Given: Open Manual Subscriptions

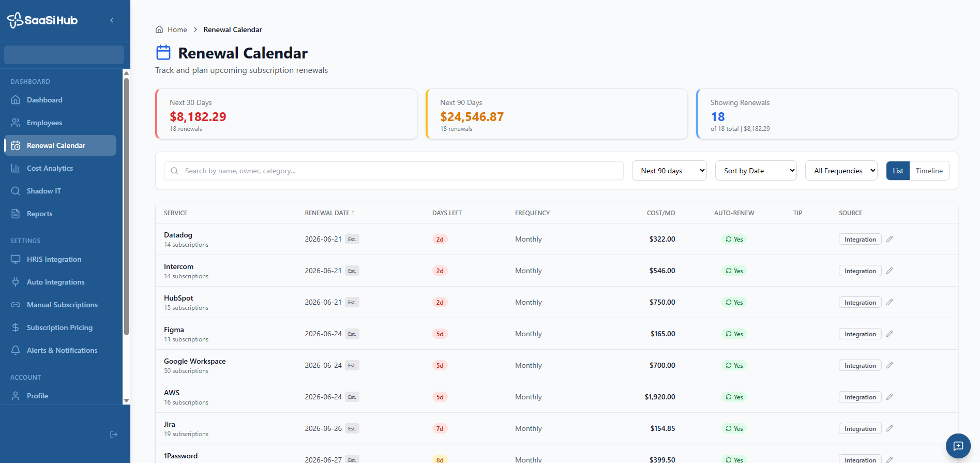Looking at the screenshot, I should [60, 305].
